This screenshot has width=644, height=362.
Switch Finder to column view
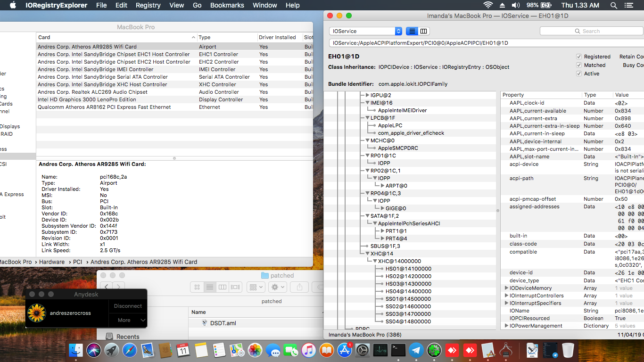pos(223,287)
